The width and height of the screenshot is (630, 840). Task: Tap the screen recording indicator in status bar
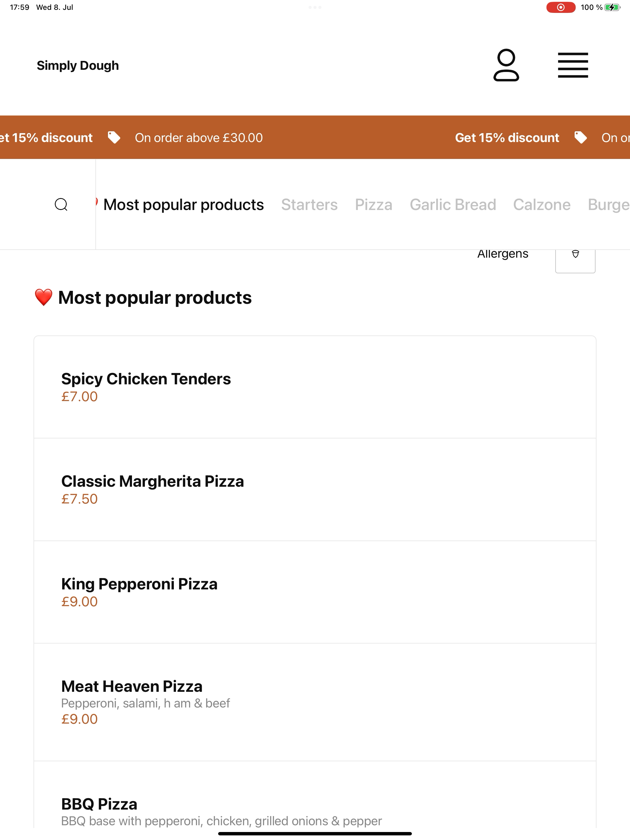(560, 7)
